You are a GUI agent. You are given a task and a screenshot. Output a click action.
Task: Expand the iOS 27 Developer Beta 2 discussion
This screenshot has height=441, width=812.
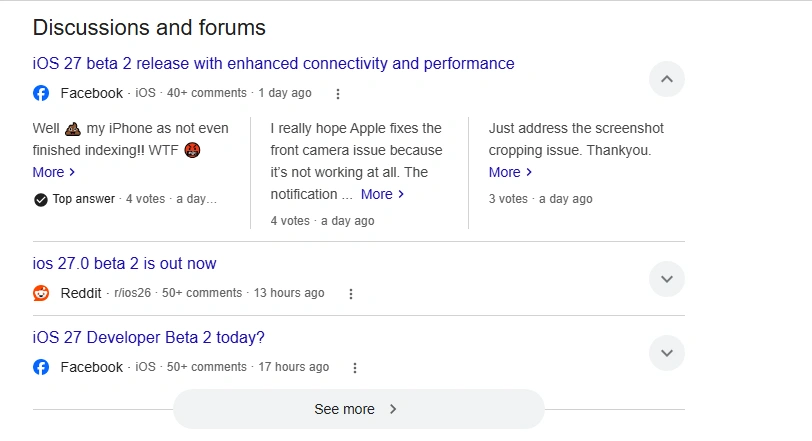click(x=666, y=353)
